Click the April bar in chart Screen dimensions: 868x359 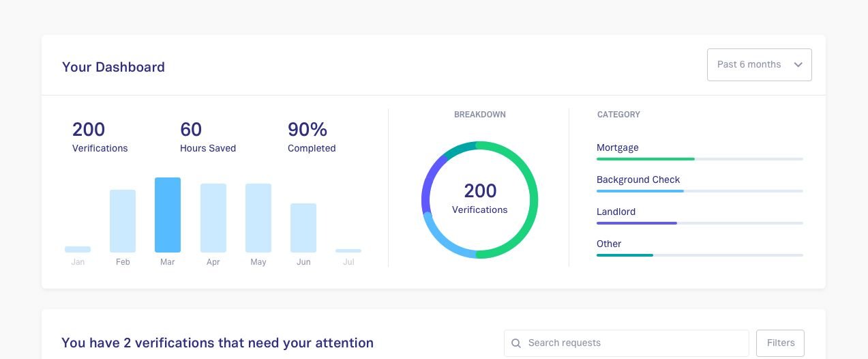point(213,218)
